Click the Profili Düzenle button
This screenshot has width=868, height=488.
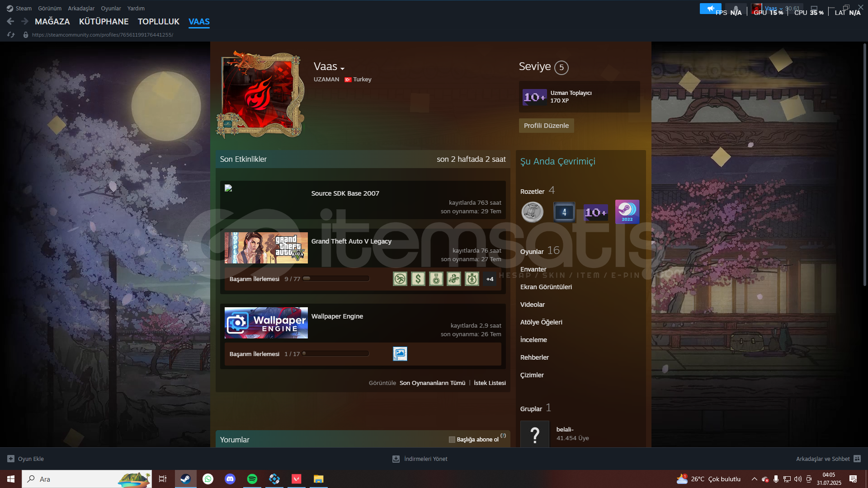point(547,126)
